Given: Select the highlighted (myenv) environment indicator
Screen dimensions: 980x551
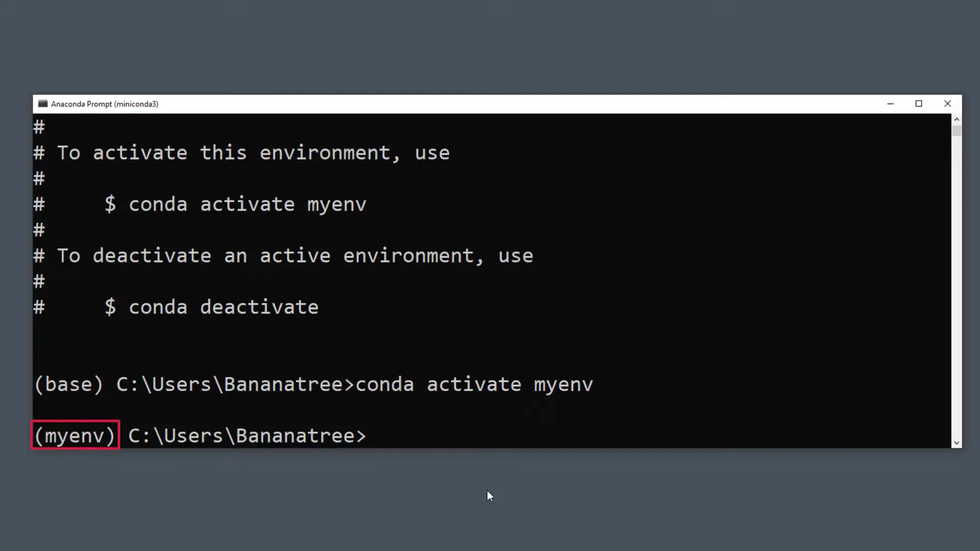Looking at the screenshot, I should pyautogui.click(x=75, y=435).
